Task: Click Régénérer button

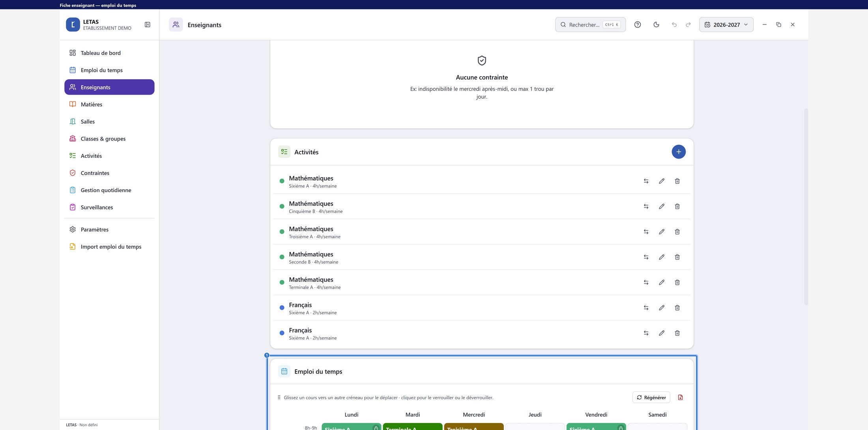Action: tap(651, 397)
